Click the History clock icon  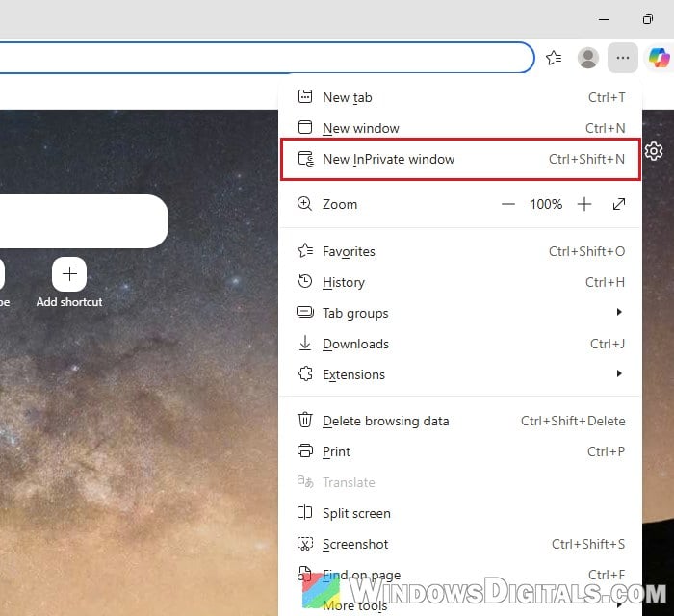pyautogui.click(x=305, y=282)
